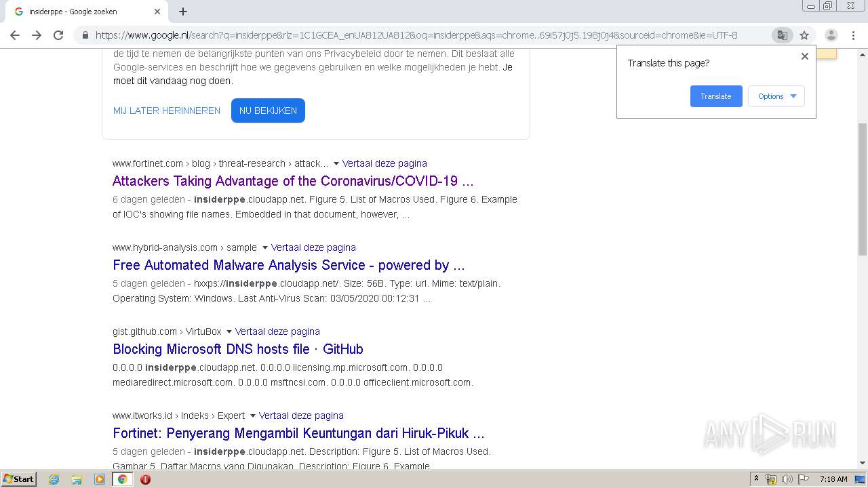Click the gist.github.com › VirtuBox breadcrumb
868x488 pixels.
(167, 331)
